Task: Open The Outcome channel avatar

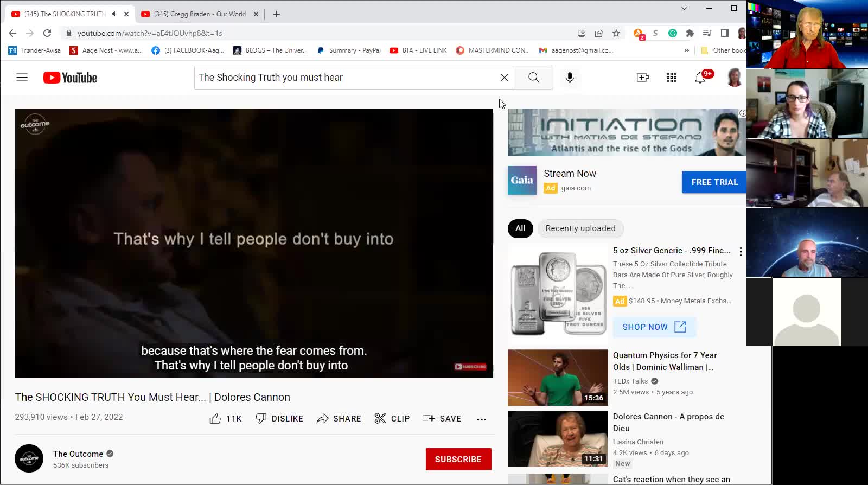Action: [29, 458]
